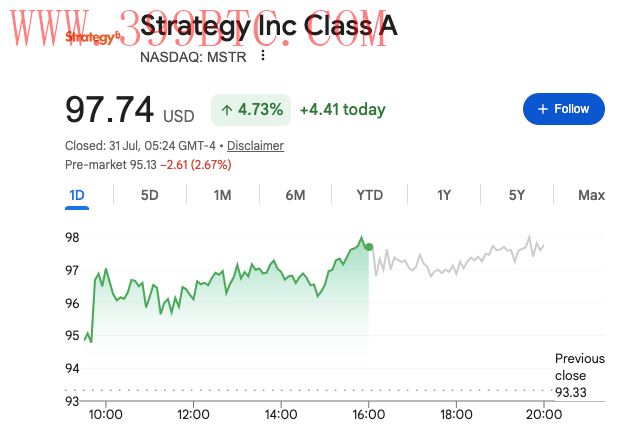Select the 1D chart range tab
623x435 pixels.
(77, 195)
